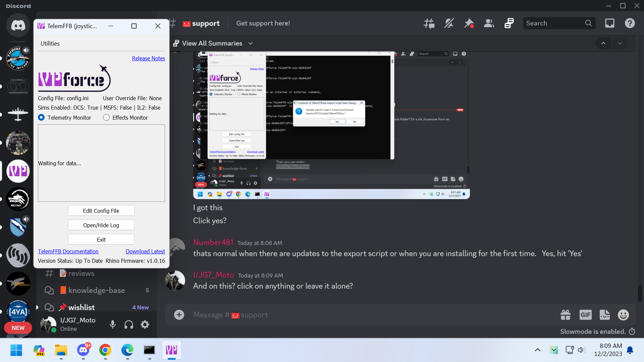Add attachment with plus icon

(179, 315)
